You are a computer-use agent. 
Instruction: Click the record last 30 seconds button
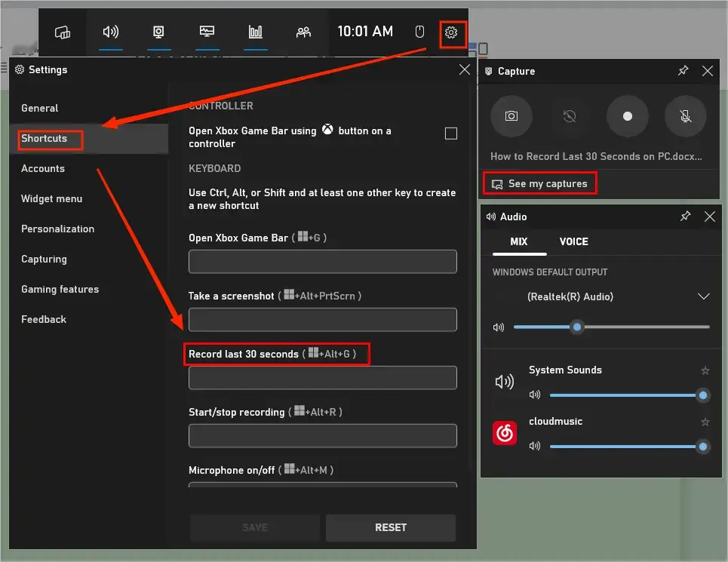point(570,116)
